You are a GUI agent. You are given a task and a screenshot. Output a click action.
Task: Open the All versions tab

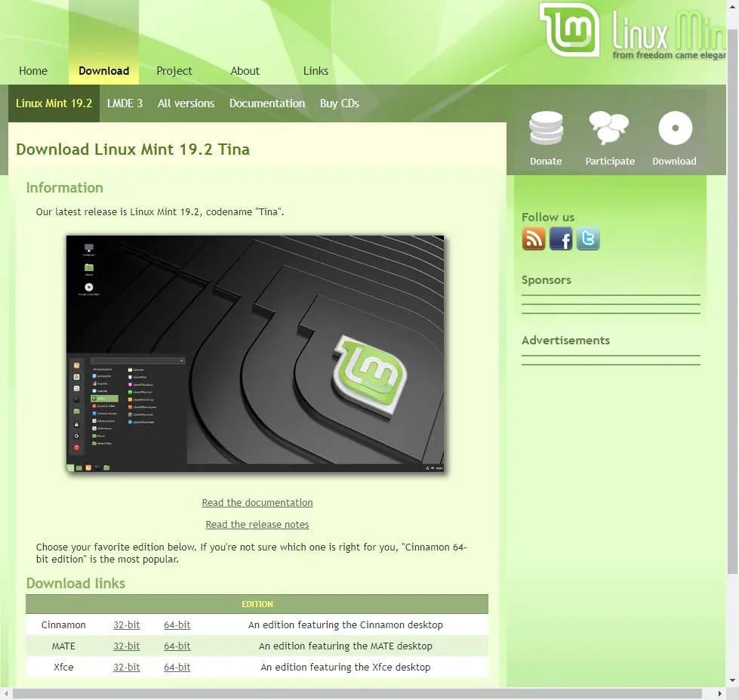click(186, 103)
